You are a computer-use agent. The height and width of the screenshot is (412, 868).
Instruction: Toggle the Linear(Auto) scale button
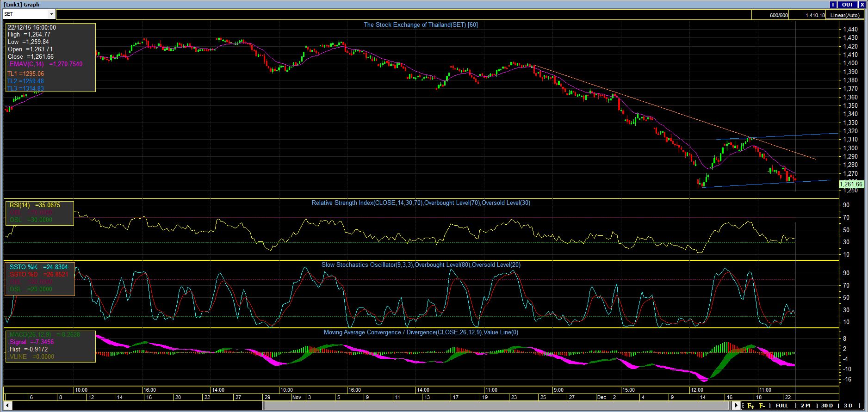coord(844,15)
